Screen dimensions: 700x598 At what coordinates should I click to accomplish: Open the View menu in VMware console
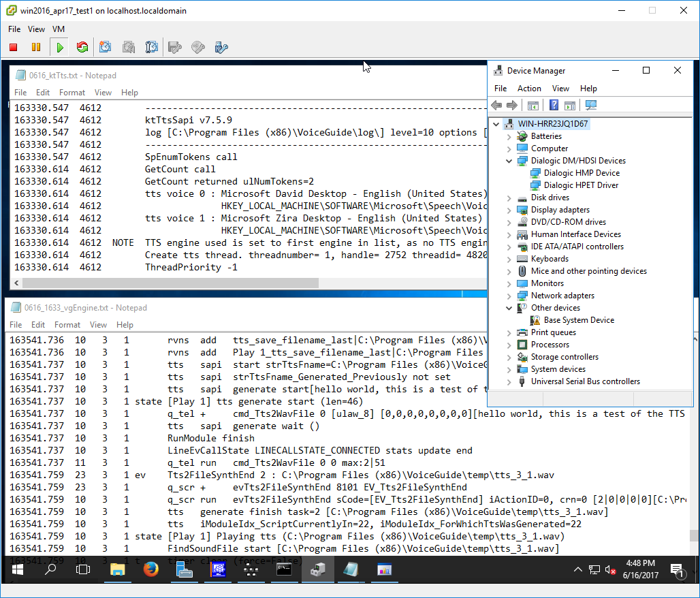36,29
